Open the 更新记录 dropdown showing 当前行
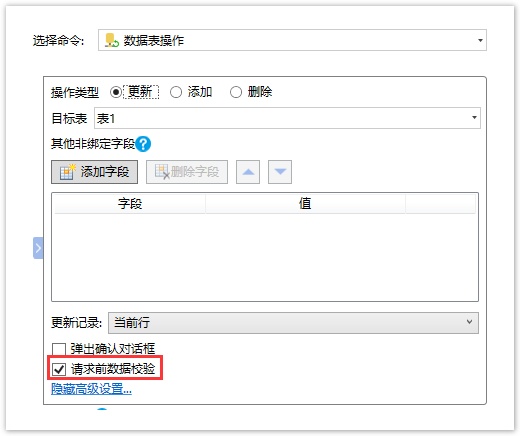This screenshot has height=436, width=520. (x=293, y=323)
